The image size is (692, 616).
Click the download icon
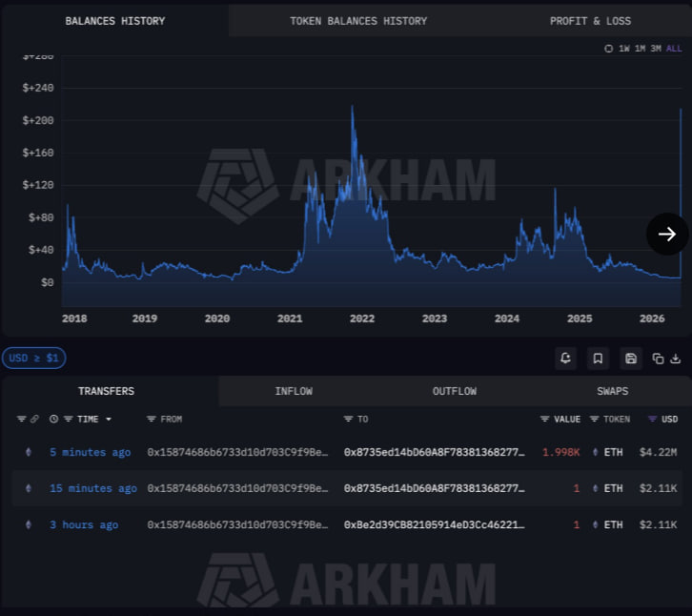[676, 359]
